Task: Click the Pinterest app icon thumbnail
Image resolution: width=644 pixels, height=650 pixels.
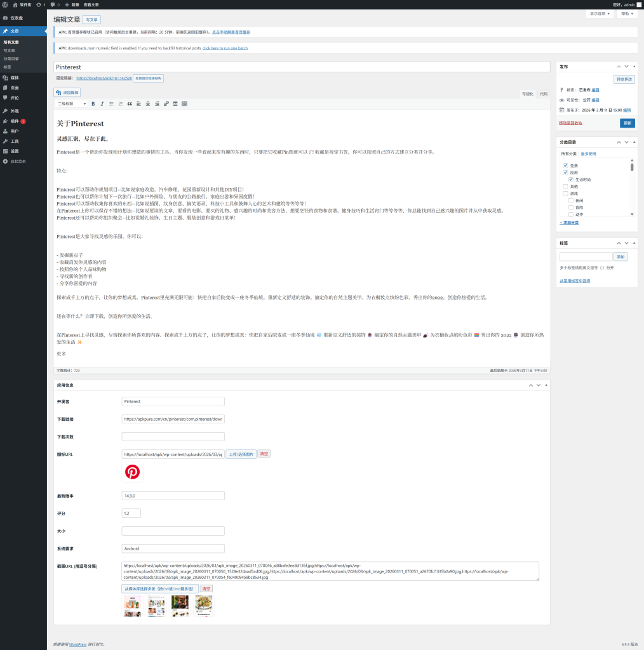Action: pyautogui.click(x=132, y=472)
